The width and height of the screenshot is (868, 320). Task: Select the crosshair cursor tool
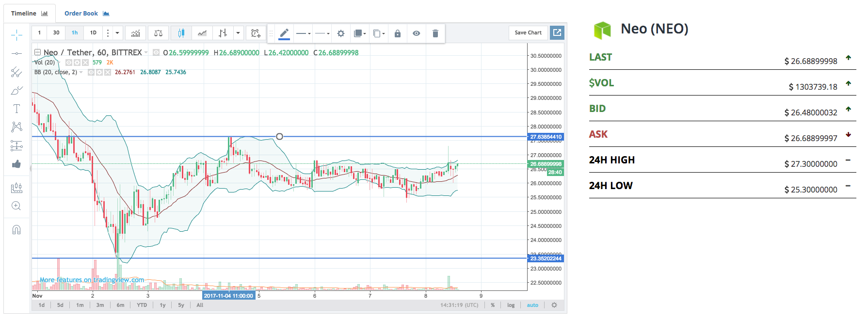[x=16, y=35]
